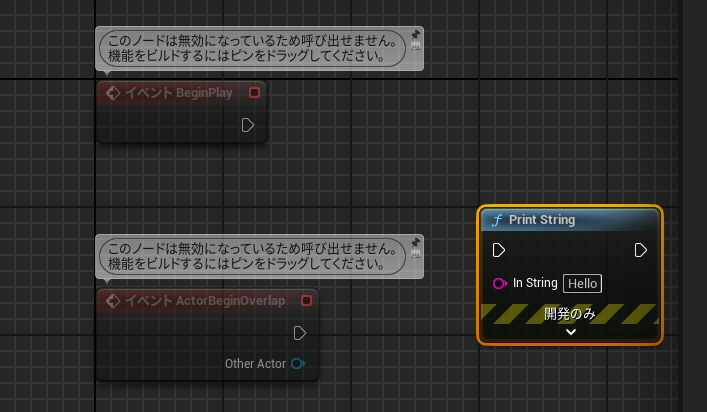
Task: Click the blue Other Actor output pin
Action: [x=298, y=364]
